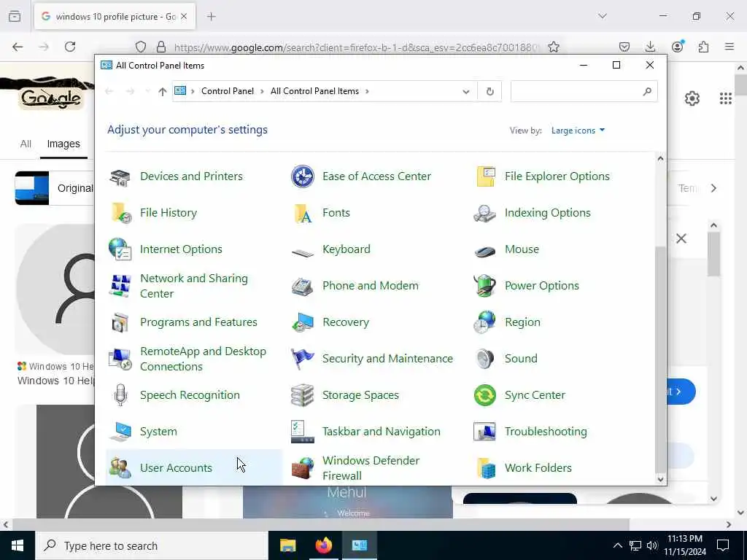Viewport: 747px width, 560px height.
Task: Open Troubleshooting icon
Action: click(x=485, y=432)
